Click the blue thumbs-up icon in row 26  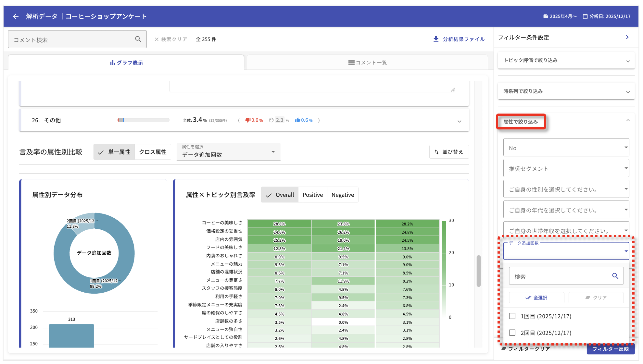[297, 120]
